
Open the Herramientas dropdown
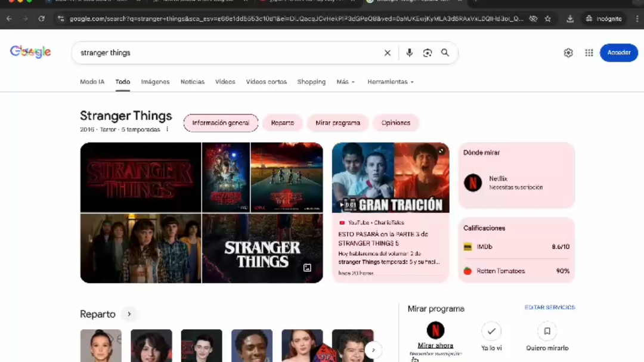point(391,82)
